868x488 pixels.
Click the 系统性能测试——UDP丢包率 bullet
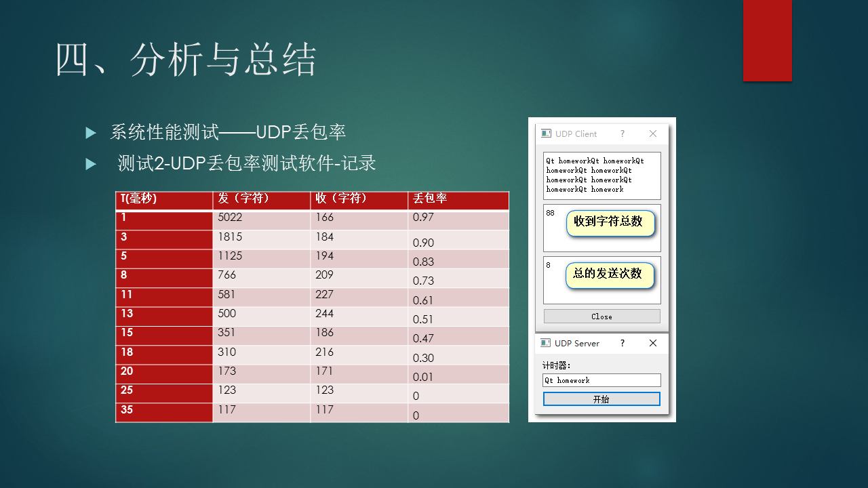click(228, 132)
